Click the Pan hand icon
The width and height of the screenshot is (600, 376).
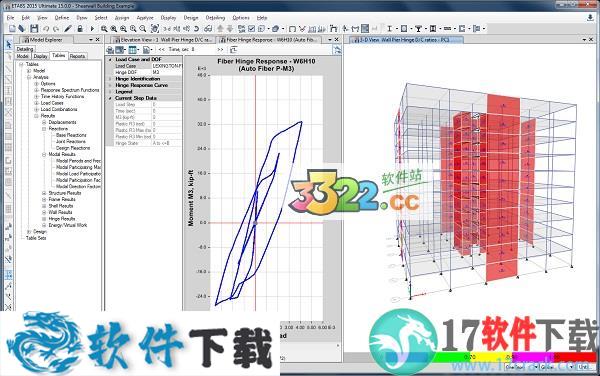(x=155, y=29)
